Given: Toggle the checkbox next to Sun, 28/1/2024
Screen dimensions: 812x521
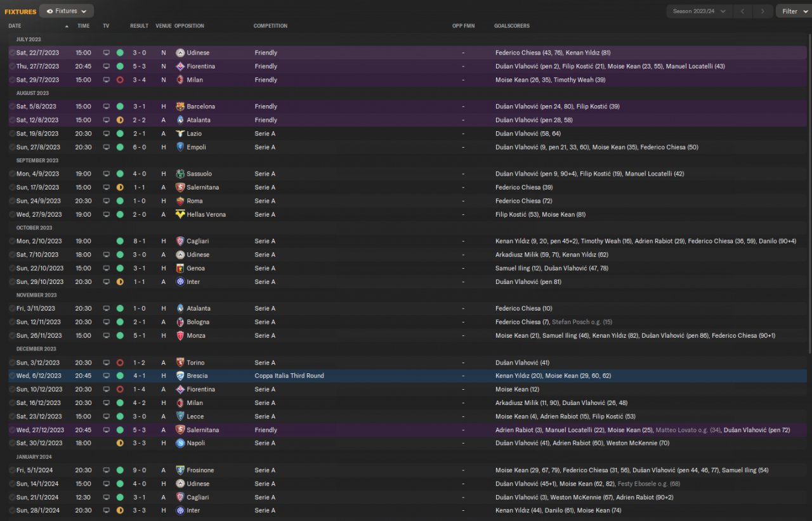Looking at the screenshot, I should 11,510.
